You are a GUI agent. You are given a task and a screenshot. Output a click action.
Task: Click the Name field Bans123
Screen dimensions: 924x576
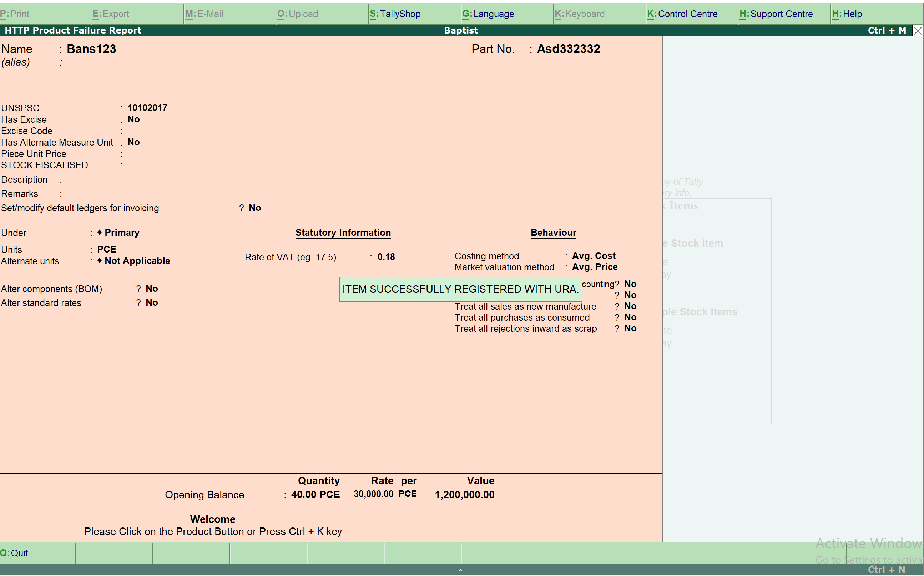(x=91, y=49)
